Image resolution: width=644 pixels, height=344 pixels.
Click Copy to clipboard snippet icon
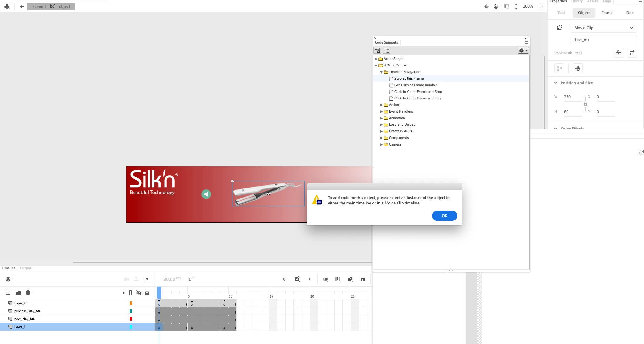(x=386, y=50)
